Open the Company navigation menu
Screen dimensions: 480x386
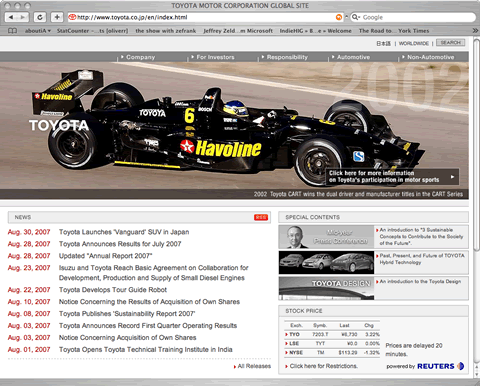(x=138, y=57)
